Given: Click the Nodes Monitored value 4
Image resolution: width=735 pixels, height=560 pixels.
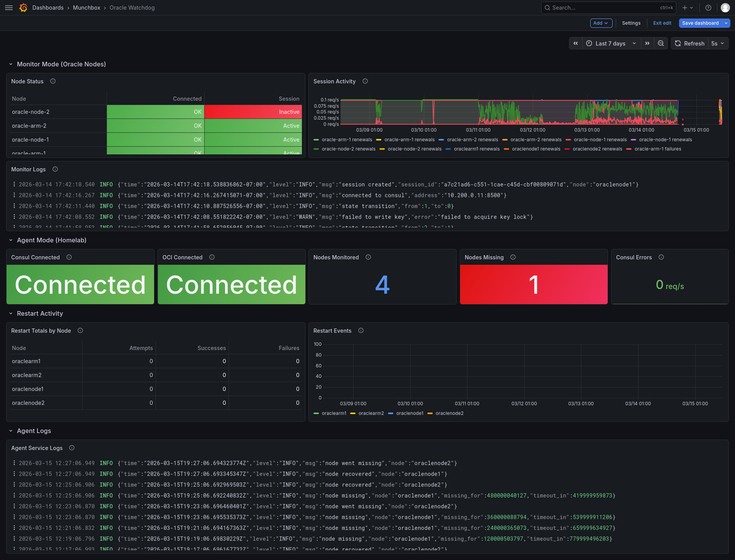Looking at the screenshot, I should pos(382,285).
